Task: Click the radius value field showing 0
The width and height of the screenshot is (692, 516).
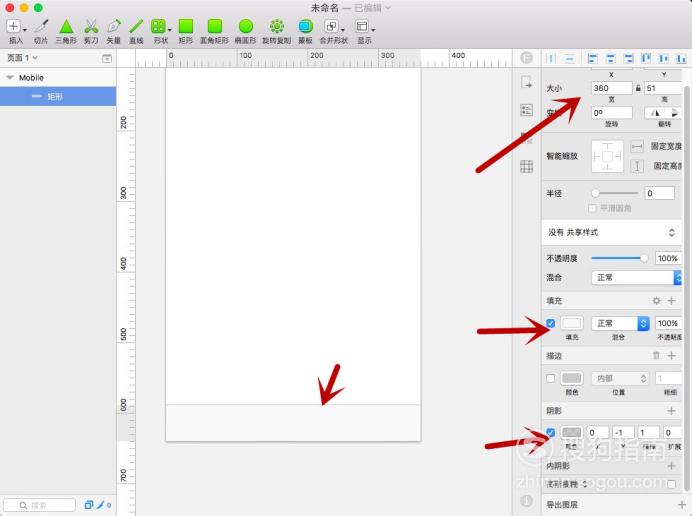Action: coord(660,193)
